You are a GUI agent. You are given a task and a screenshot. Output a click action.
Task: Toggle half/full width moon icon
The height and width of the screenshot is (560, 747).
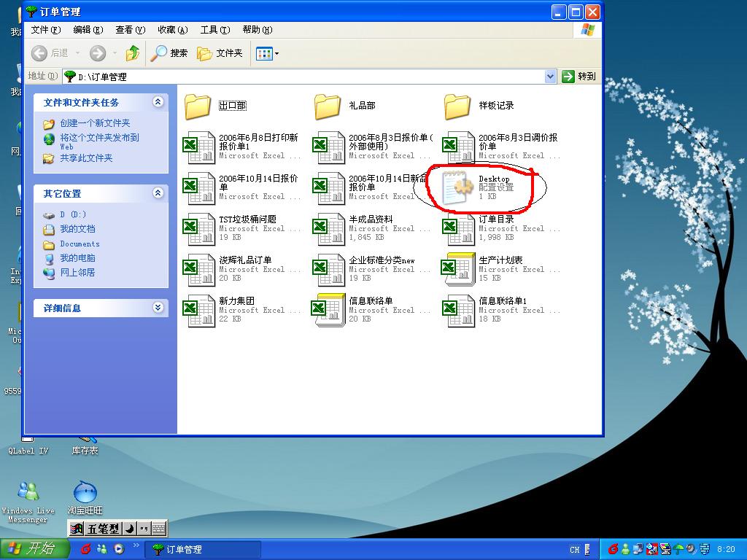[129, 529]
